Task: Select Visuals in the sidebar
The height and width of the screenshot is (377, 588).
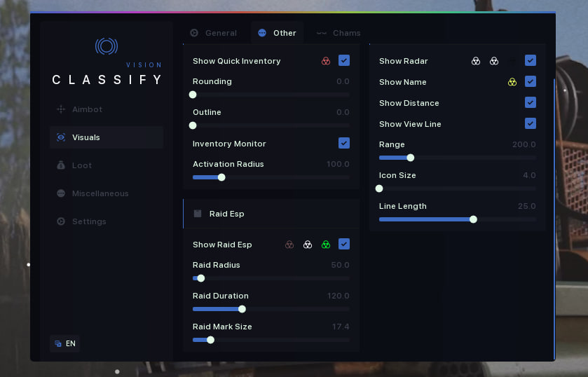Action: pos(107,137)
